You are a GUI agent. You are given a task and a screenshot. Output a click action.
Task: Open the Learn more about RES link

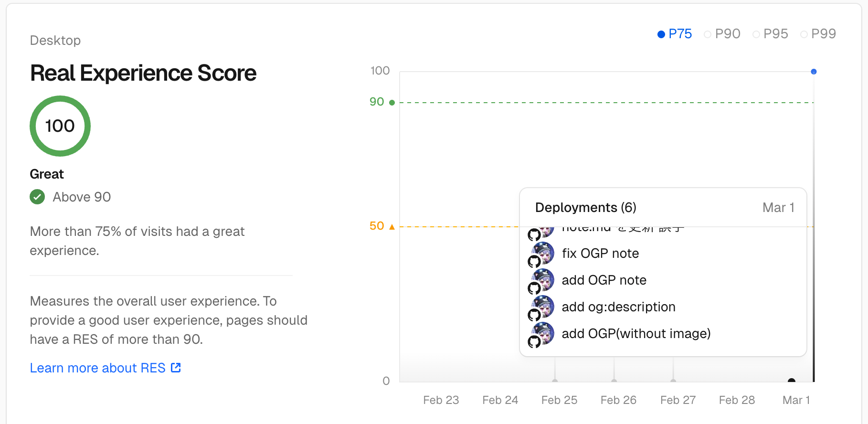point(98,368)
